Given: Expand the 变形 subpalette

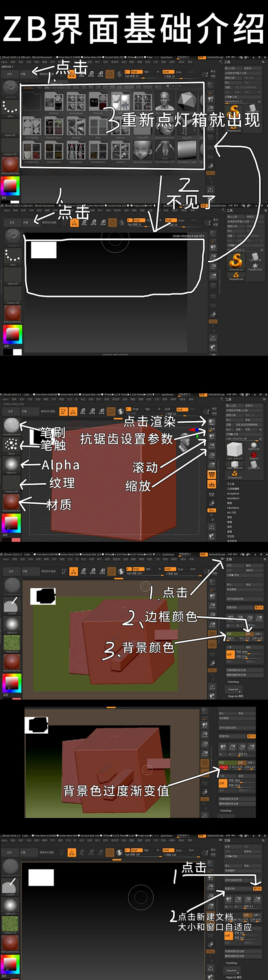Looking at the screenshot, I should (x=229, y=527).
